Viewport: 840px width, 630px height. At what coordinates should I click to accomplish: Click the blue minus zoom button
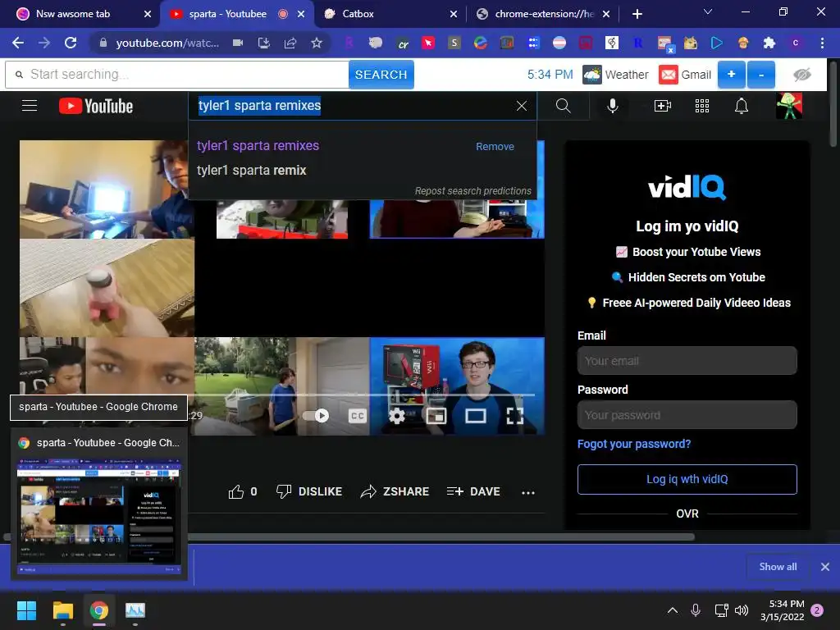761,75
